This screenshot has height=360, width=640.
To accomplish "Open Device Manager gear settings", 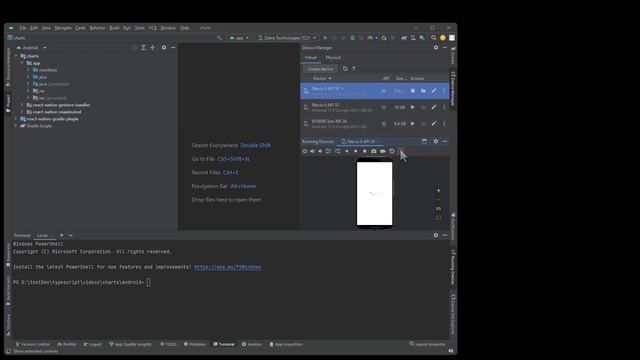I will click(x=436, y=48).
